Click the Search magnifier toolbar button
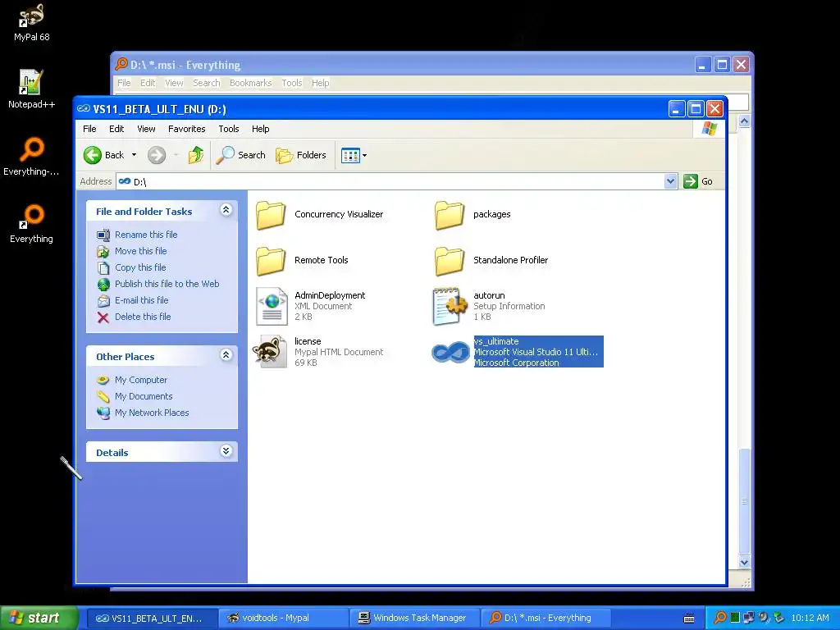 point(241,155)
